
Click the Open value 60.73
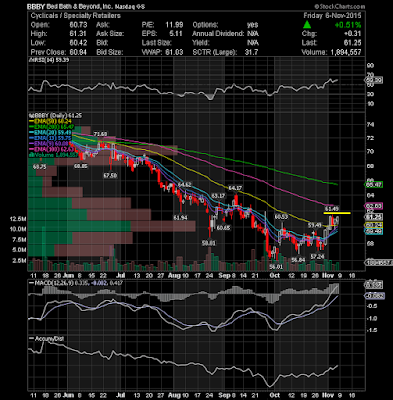[x=78, y=25]
